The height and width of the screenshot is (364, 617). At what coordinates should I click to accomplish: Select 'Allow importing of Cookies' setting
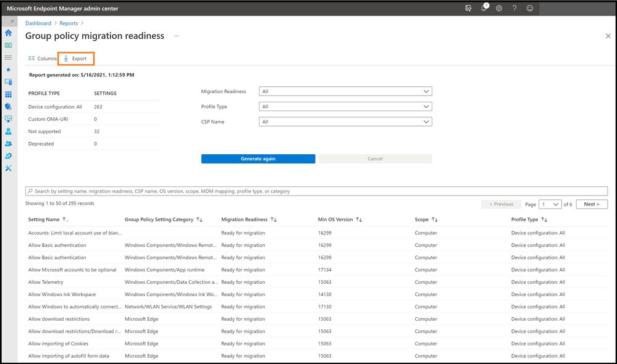pos(316,344)
